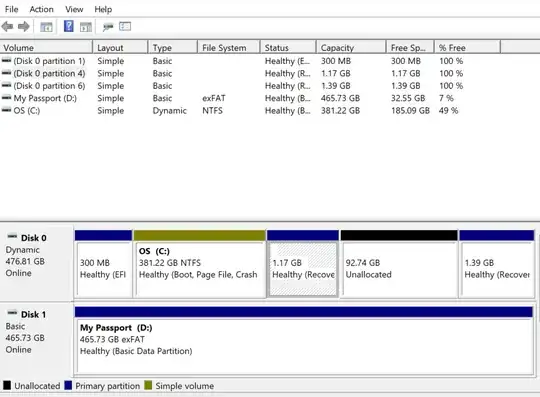Select the Disk 0 partition 1 volume icon
This screenshot has height=397, width=540.
click(6, 61)
